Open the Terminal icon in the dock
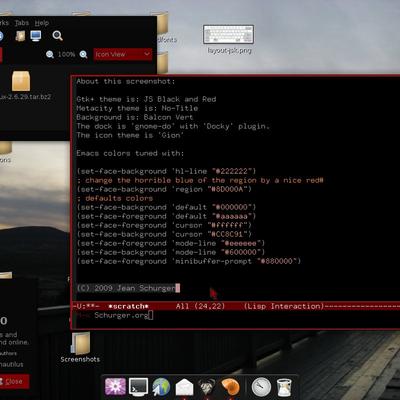The height and width of the screenshot is (400, 400). point(138,387)
